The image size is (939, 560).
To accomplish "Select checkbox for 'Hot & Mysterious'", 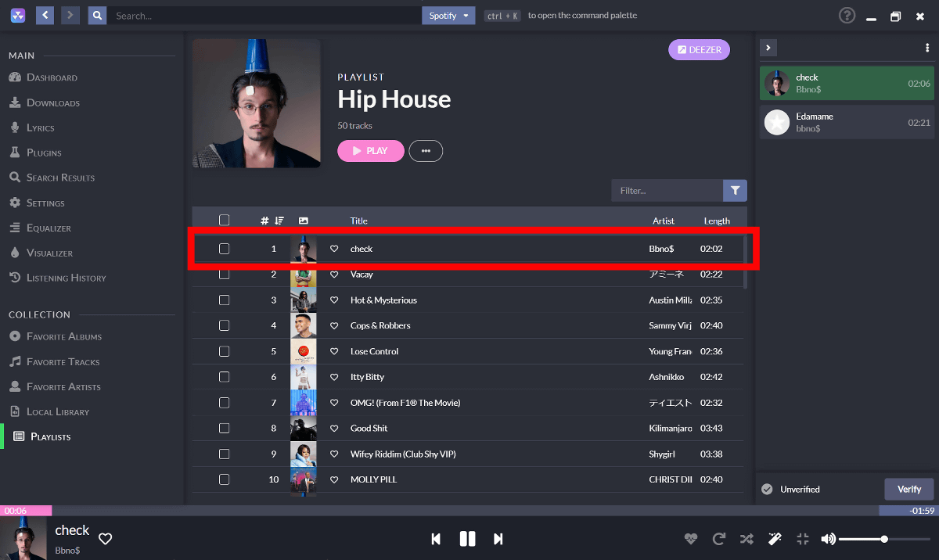I will tap(225, 300).
